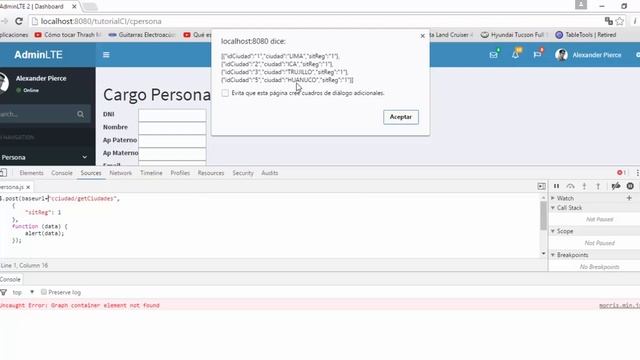
Task: Open the TableTools | Retired bookmark
Action: (x=586, y=35)
